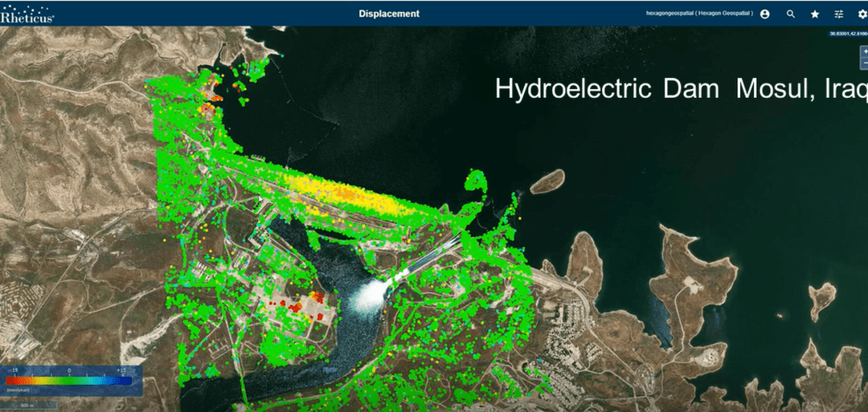Click the displacement color scale legend
This screenshot has width=868, height=412.
click(69, 380)
